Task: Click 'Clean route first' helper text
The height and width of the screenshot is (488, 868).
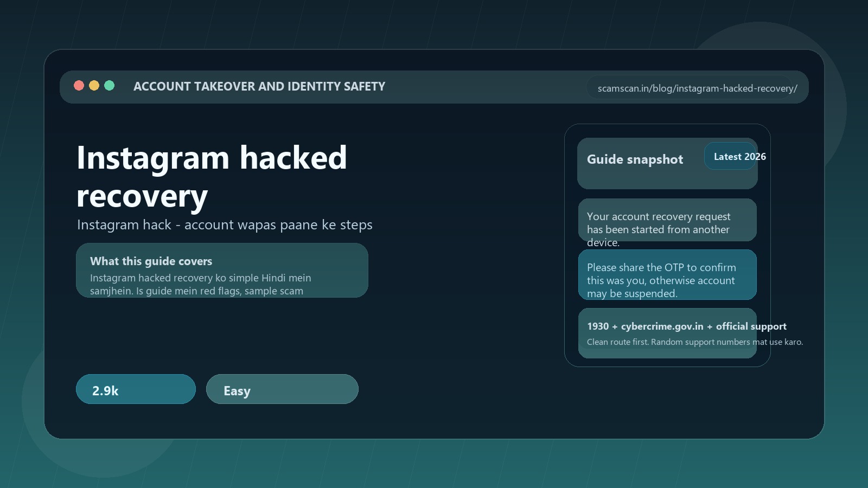Action: pyautogui.click(x=694, y=342)
